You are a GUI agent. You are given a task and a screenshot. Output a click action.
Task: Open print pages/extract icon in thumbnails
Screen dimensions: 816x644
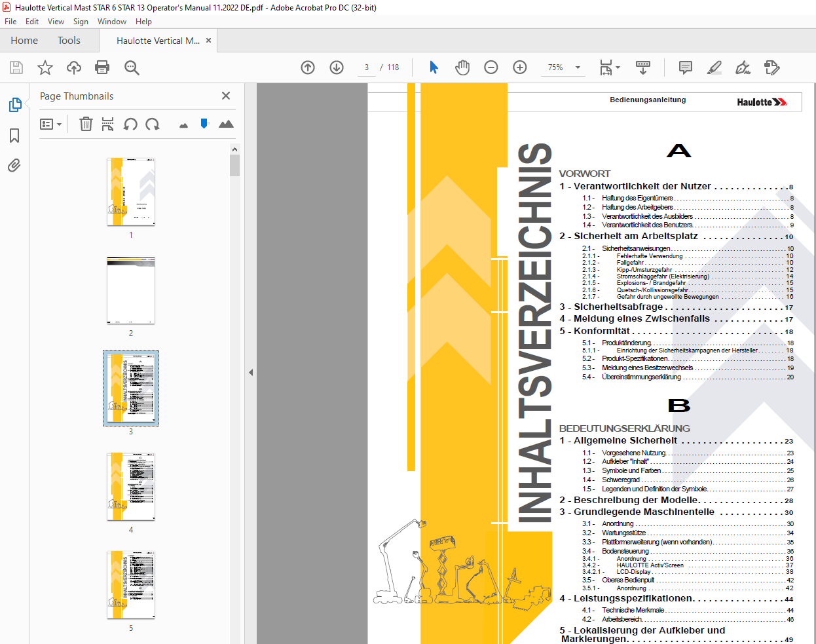[108, 124]
